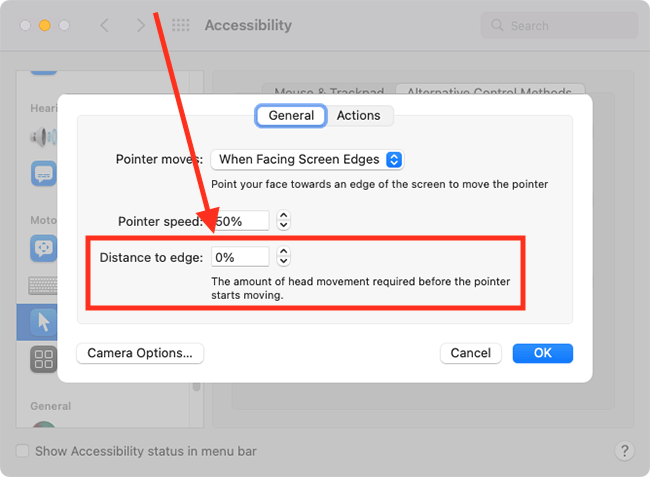The image size is (650, 477).
Task: Open the help question mark button
Action: tap(625, 450)
